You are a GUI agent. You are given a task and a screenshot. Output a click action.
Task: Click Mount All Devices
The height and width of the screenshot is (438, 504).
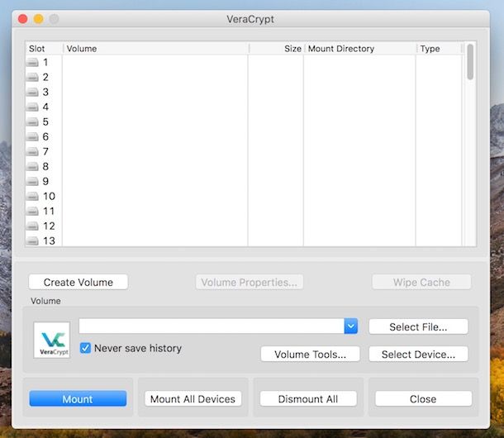click(193, 399)
